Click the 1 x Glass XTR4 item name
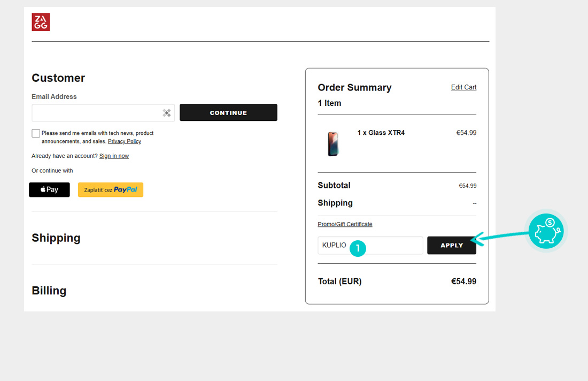Image resolution: width=588 pixels, height=381 pixels. pyautogui.click(x=381, y=133)
